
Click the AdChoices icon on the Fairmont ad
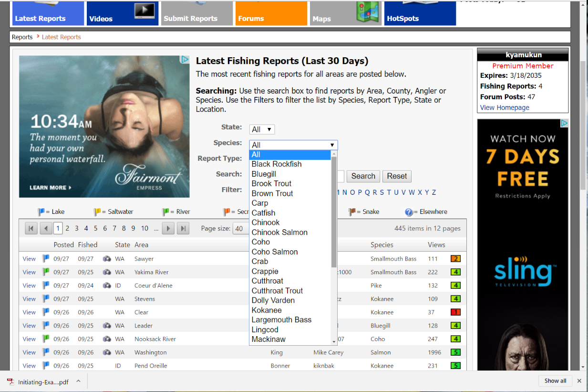coord(185,60)
